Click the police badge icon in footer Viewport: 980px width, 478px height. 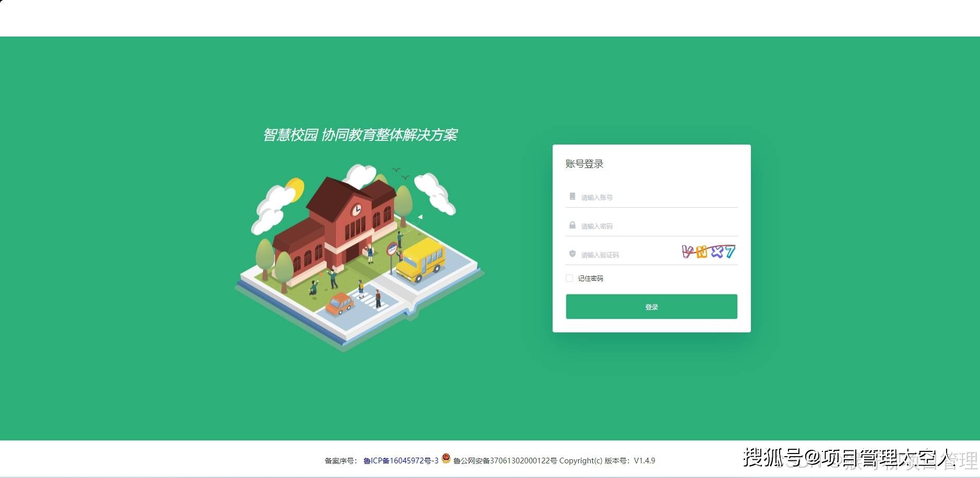tap(446, 458)
